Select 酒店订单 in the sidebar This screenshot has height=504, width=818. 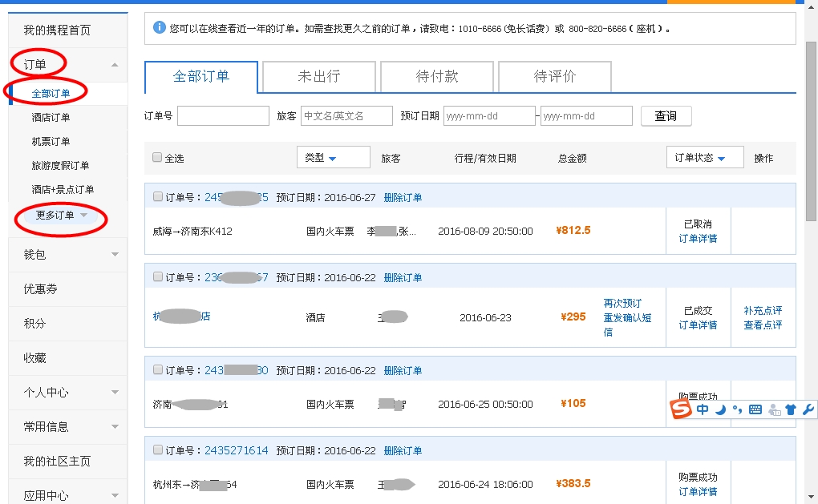51,118
